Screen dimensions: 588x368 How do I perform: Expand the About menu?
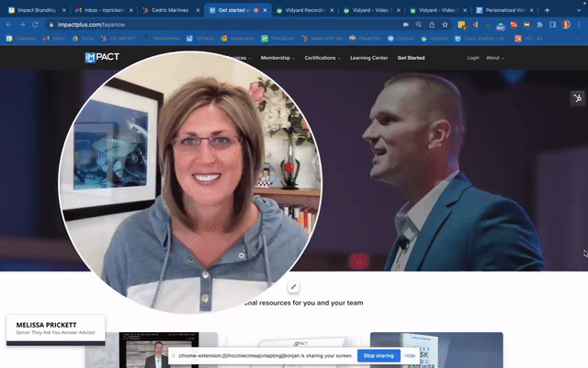(x=495, y=58)
